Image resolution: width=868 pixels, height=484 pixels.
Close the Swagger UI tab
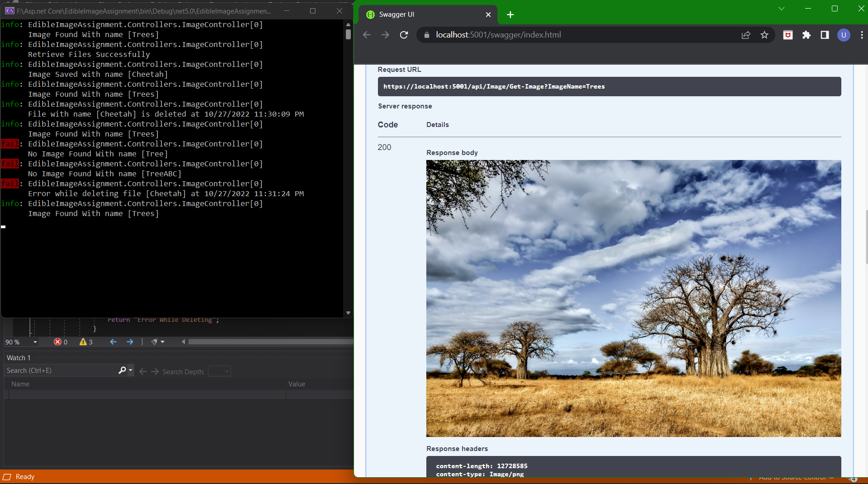(488, 14)
